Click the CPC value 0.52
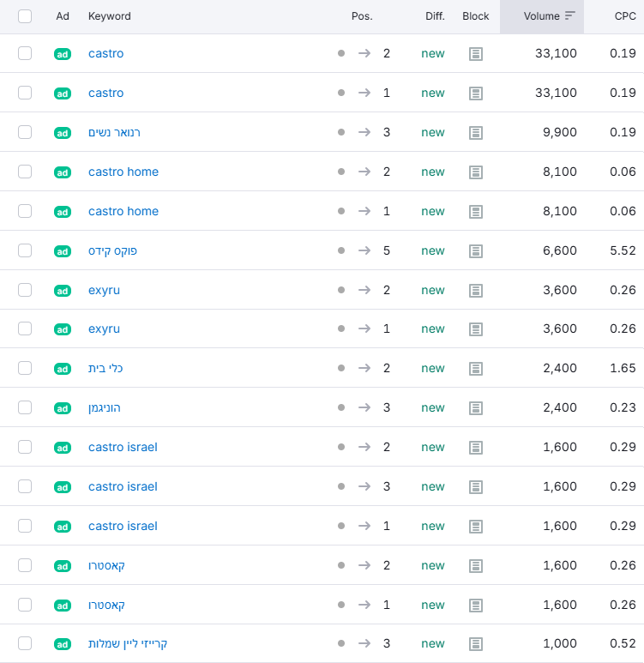Image resolution: width=644 pixels, height=663 pixels. 623,643
